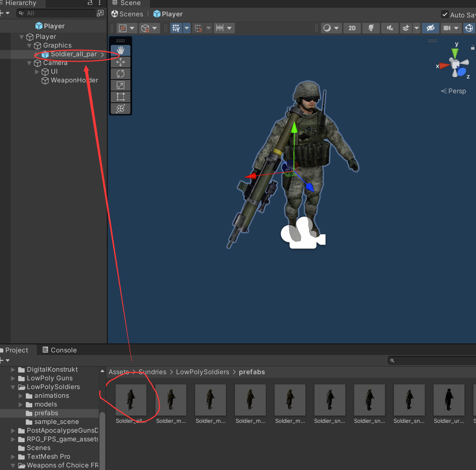476x470 pixels.
Task: Open the snap increment dropdown arrow
Action: coord(229,28)
